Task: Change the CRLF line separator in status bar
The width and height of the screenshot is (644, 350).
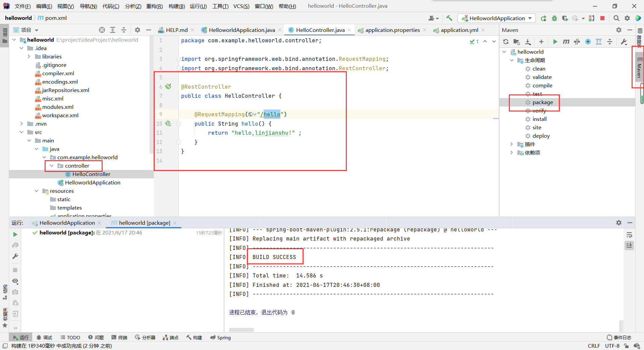Action: coord(594,346)
